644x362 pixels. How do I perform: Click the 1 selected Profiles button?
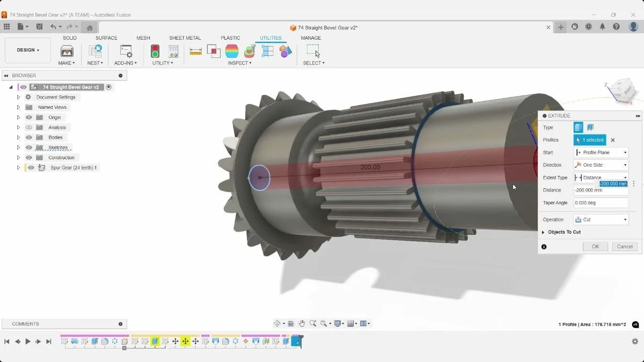click(x=590, y=140)
